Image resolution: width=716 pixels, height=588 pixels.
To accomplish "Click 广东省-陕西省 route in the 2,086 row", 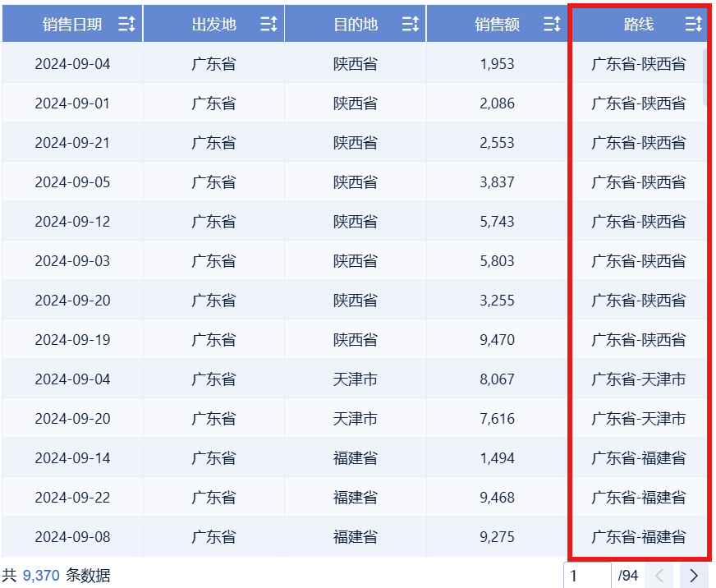I will (x=638, y=103).
